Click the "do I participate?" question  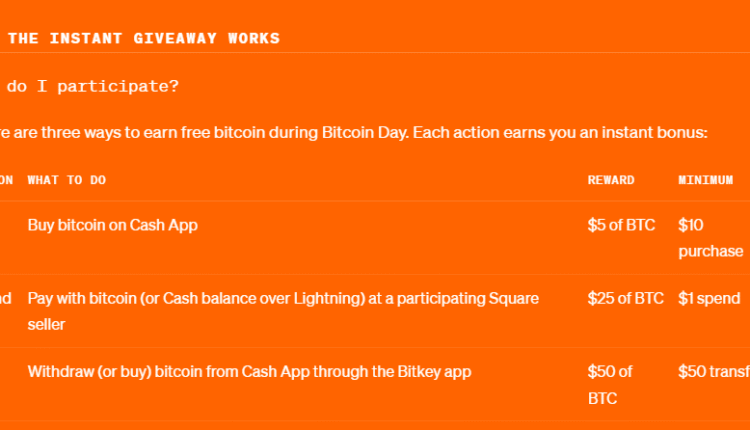(x=94, y=86)
